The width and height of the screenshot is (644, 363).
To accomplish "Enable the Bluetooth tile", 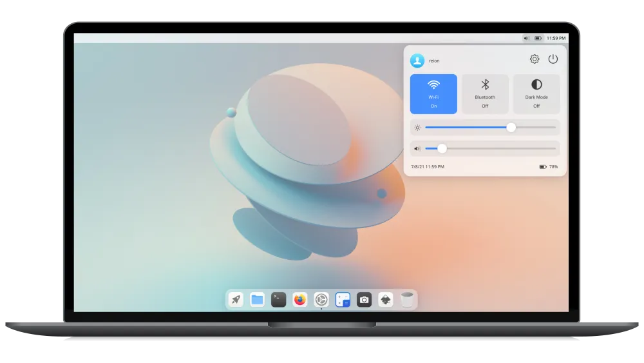I will point(485,94).
